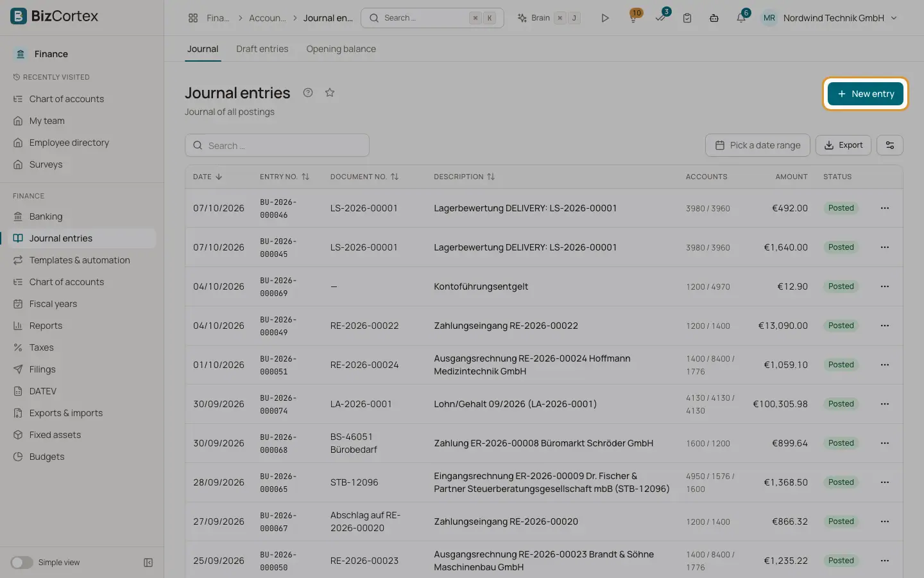Collapse the sidebar panel icon
This screenshot has height=578, width=924.
(148, 563)
